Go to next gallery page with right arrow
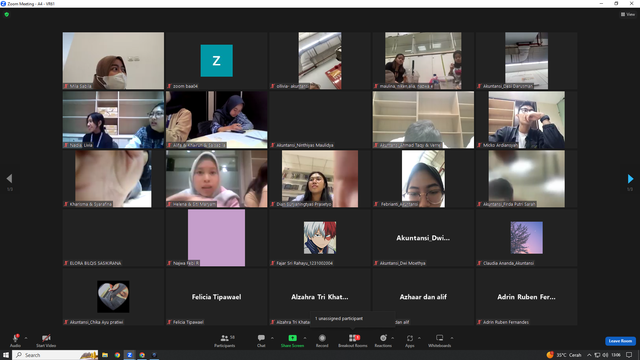The width and height of the screenshot is (640, 360). click(630, 178)
